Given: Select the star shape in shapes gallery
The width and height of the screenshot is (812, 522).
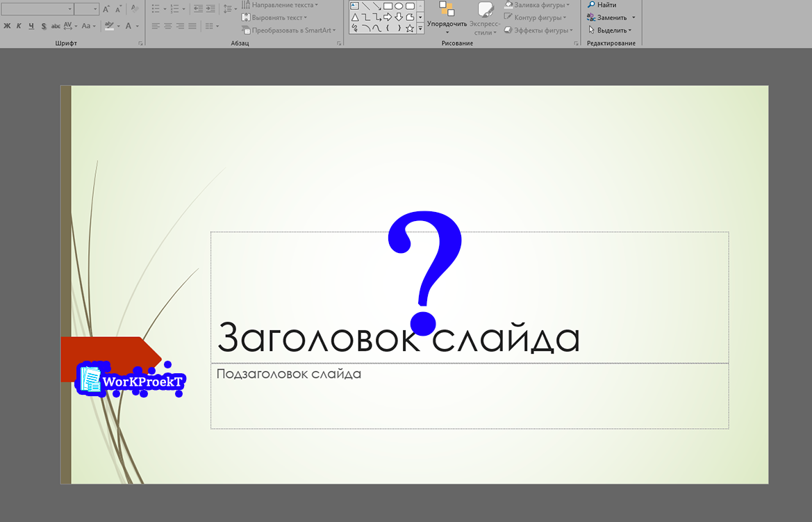Looking at the screenshot, I should 410,28.
